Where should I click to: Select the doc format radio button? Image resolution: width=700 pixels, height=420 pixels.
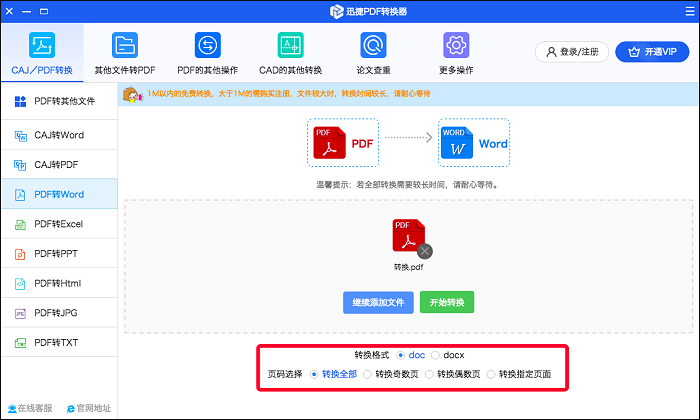[401, 355]
